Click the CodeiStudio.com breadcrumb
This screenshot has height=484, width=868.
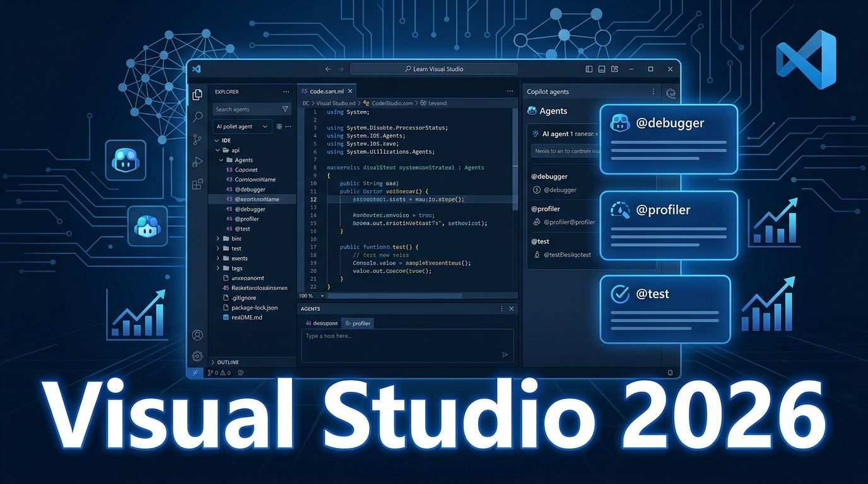(392, 103)
